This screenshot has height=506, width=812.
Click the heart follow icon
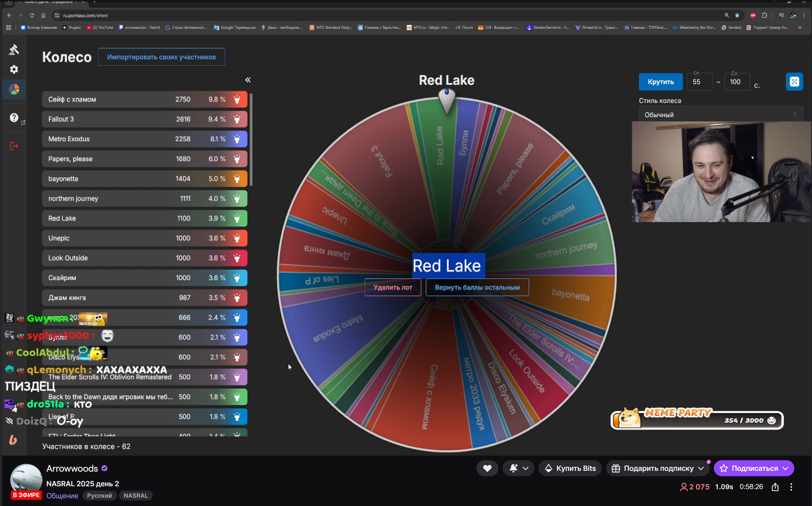(487, 468)
